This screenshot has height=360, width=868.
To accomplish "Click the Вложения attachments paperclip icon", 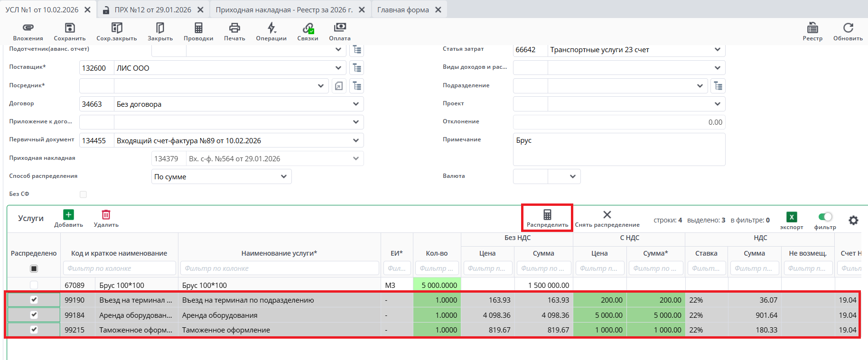I will [x=28, y=28].
